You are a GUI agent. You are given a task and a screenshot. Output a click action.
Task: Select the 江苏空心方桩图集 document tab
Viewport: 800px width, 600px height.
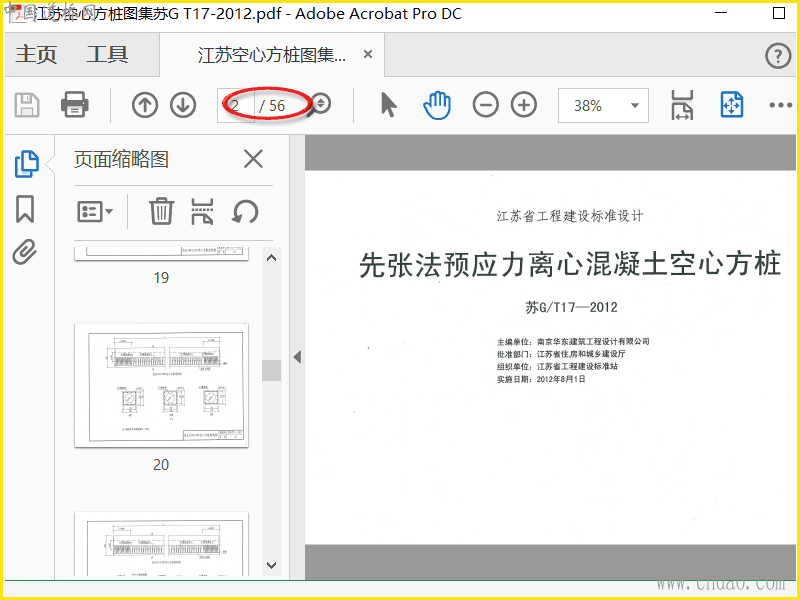[x=271, y=55]
